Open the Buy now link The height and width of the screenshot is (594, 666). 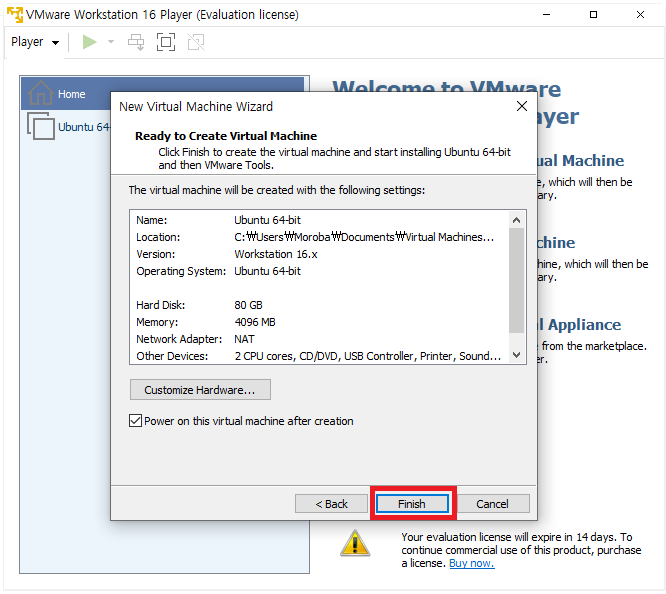pyautogui.click(x=471, y=563)
